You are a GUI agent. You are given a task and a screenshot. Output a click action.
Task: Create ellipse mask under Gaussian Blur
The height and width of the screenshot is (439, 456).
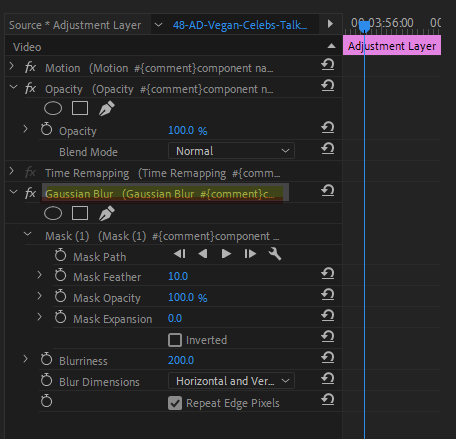click(x=53, y=213)
